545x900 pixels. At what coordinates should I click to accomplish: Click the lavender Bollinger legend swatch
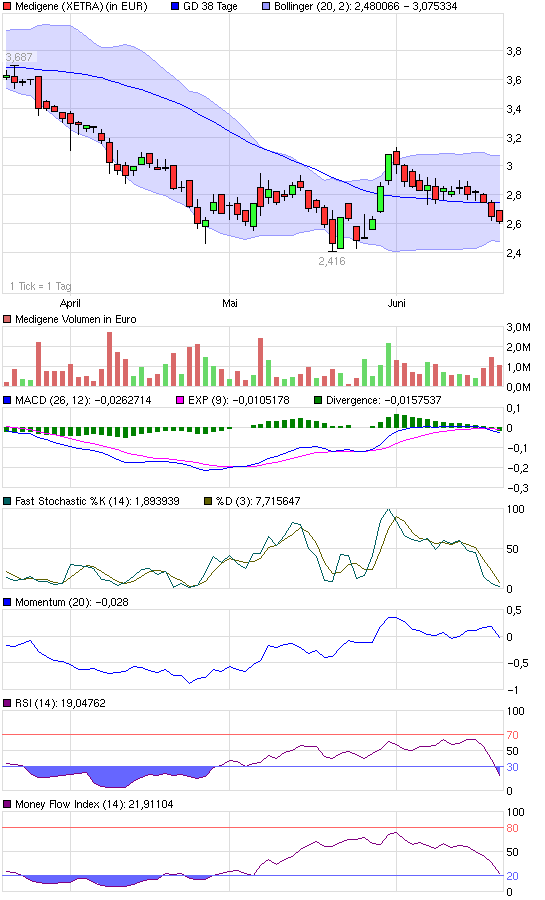[x=266, y=6]
